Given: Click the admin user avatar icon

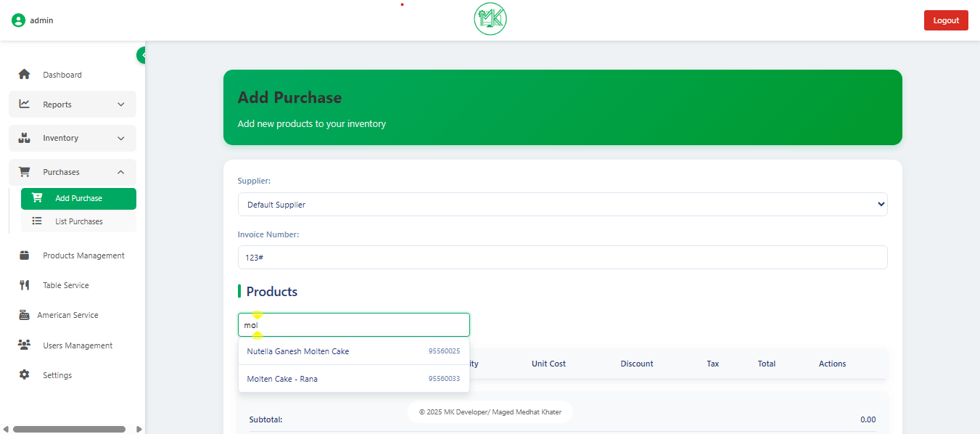Looking at the screenshot, I should tap(18, 20).
